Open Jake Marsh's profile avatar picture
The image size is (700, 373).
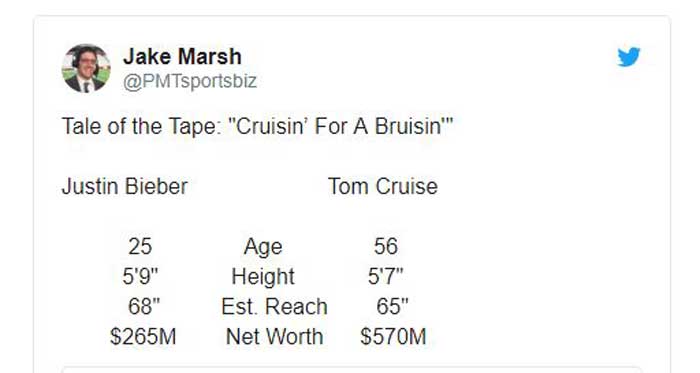click(x=86, y=68)
